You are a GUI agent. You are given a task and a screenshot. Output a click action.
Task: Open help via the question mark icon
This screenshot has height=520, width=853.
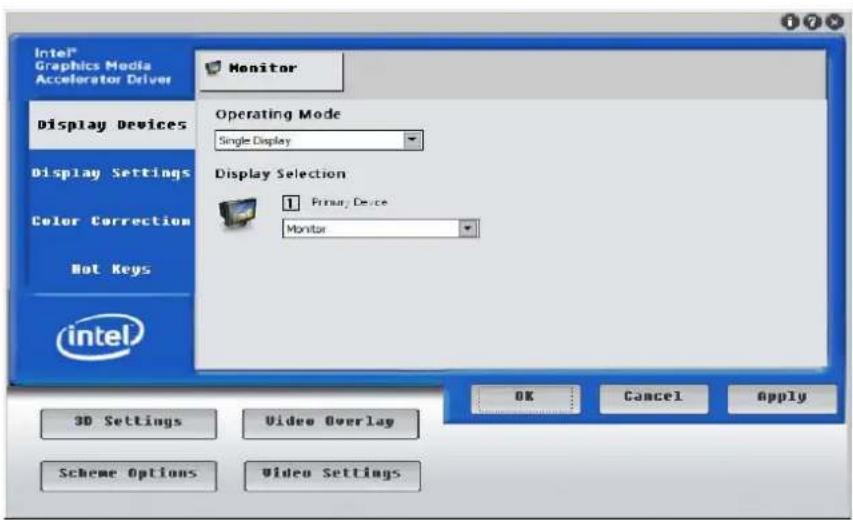click(812, 22)
